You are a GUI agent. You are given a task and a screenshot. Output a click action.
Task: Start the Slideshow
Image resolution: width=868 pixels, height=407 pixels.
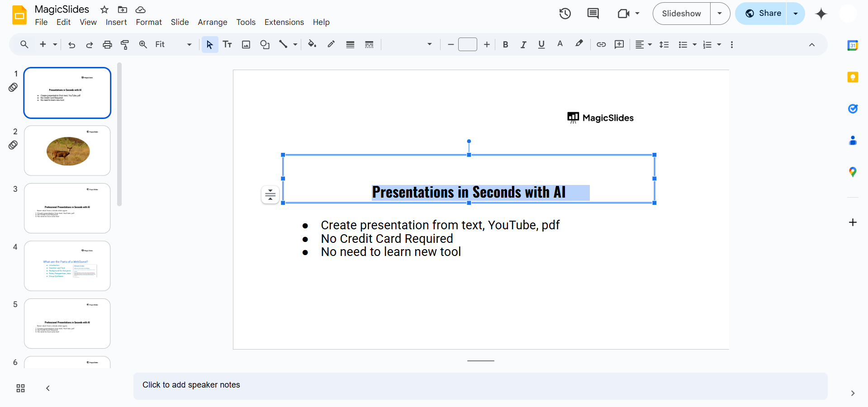pos(681,14)
